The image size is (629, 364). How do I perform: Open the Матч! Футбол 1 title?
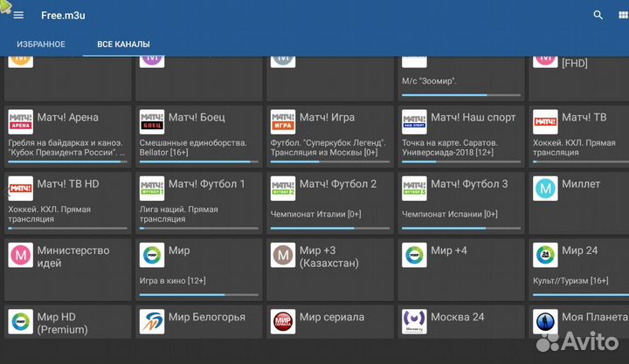tap(206, 184)
